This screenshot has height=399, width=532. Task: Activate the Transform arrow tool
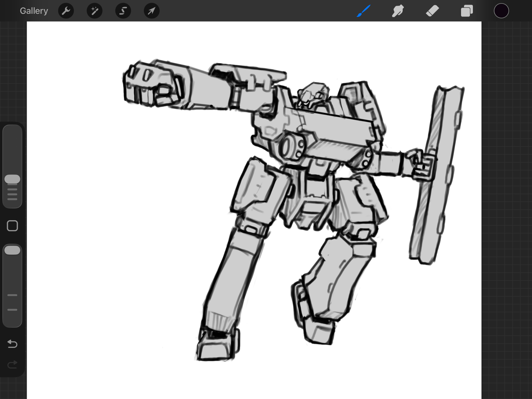(151, 11)
